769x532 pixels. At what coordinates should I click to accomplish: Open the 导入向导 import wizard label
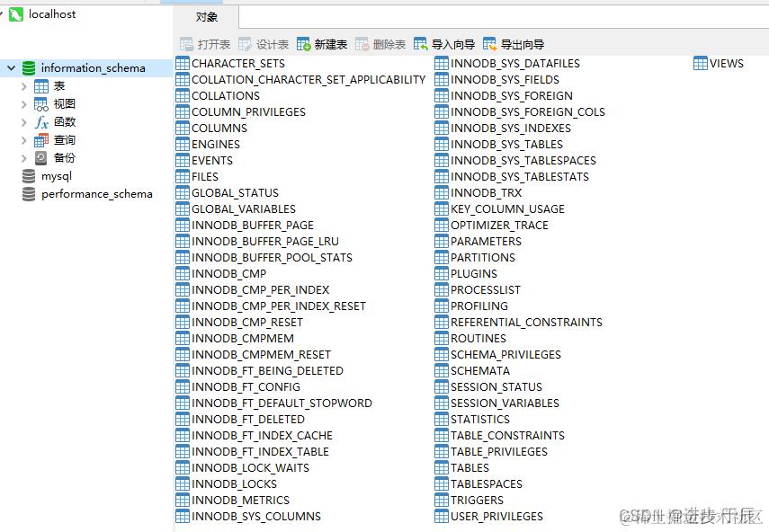(x=453, y=45)
